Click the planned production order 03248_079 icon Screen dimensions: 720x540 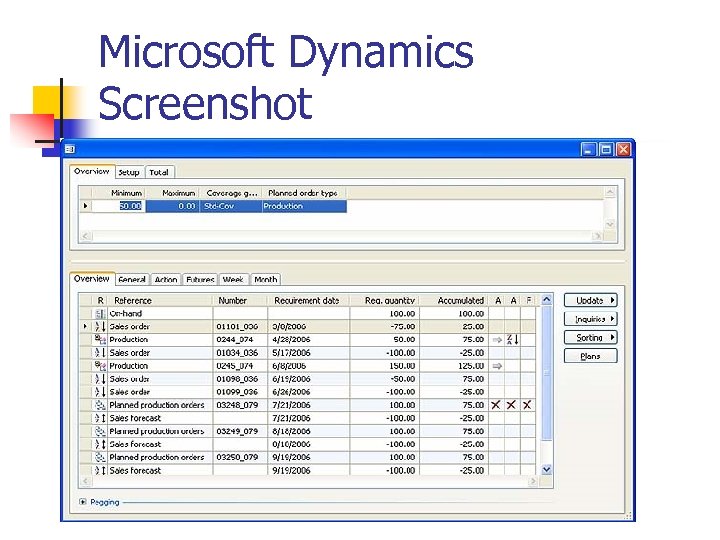[100, 405]
